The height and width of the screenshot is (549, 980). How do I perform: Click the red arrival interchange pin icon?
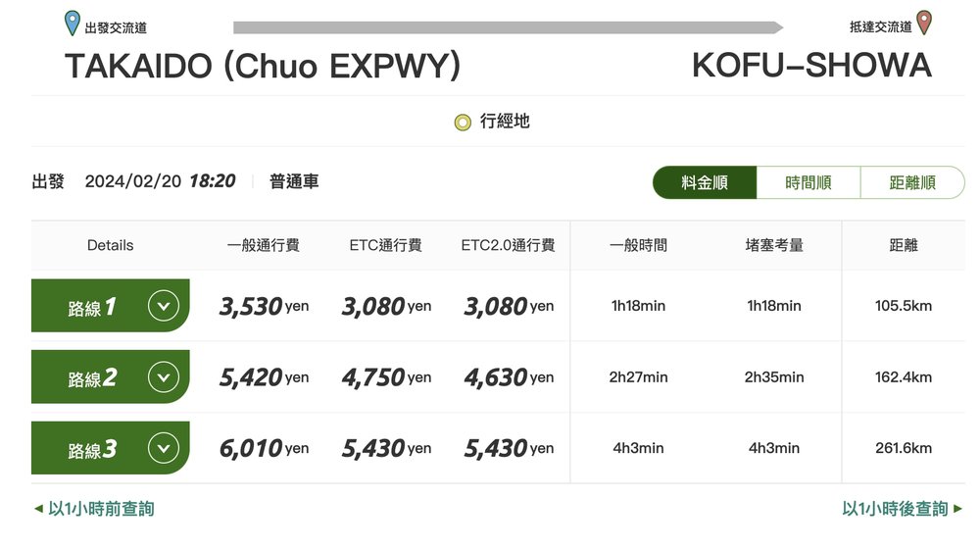[x=923, y=23]
